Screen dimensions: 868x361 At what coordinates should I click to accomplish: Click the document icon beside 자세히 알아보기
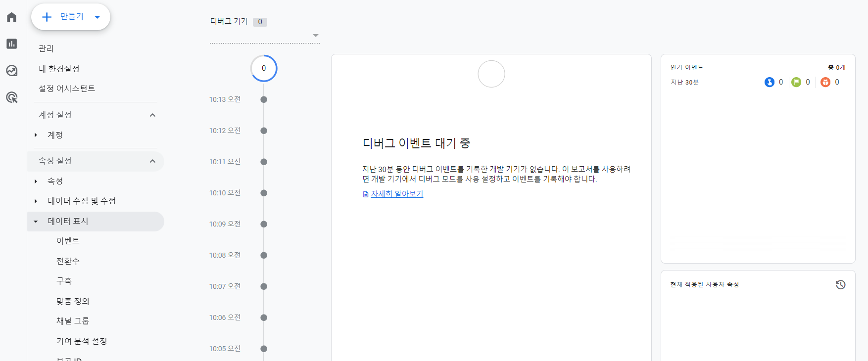(x=366, y=194)
